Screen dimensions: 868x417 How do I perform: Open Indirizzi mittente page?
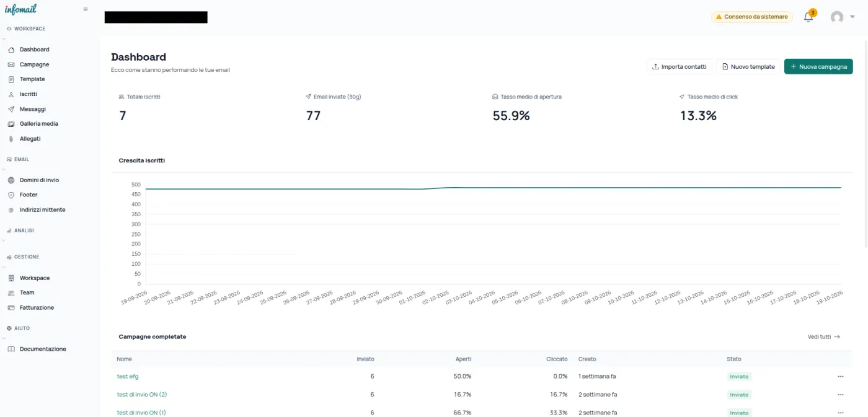point(42,210)
